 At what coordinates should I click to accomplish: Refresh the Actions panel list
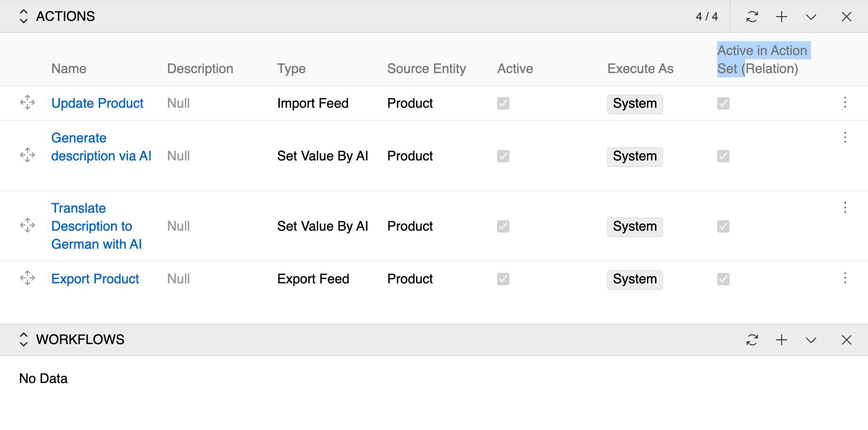coord(752,17)
